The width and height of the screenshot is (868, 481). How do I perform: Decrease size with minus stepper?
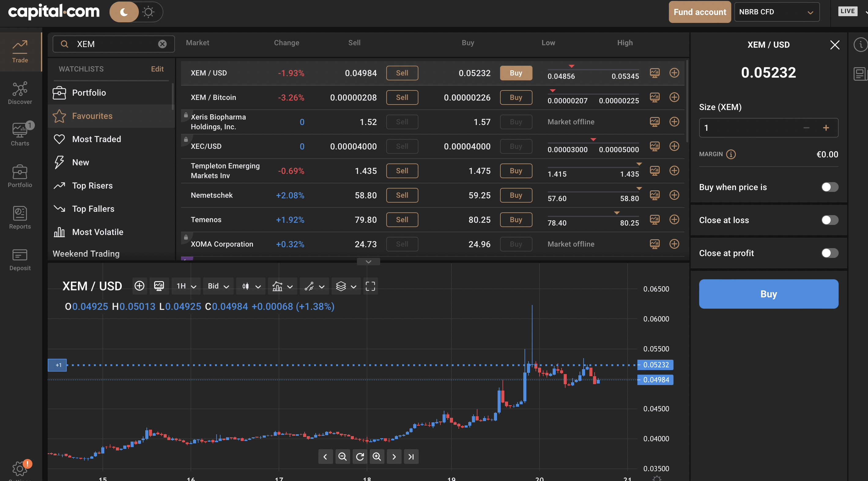point(806,128)
